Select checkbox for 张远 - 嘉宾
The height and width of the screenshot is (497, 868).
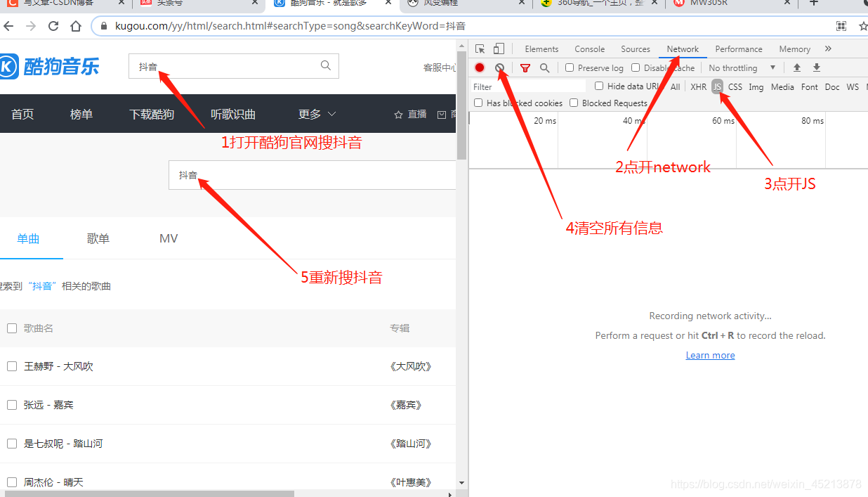pyautogui.click(x=12, y=405)
